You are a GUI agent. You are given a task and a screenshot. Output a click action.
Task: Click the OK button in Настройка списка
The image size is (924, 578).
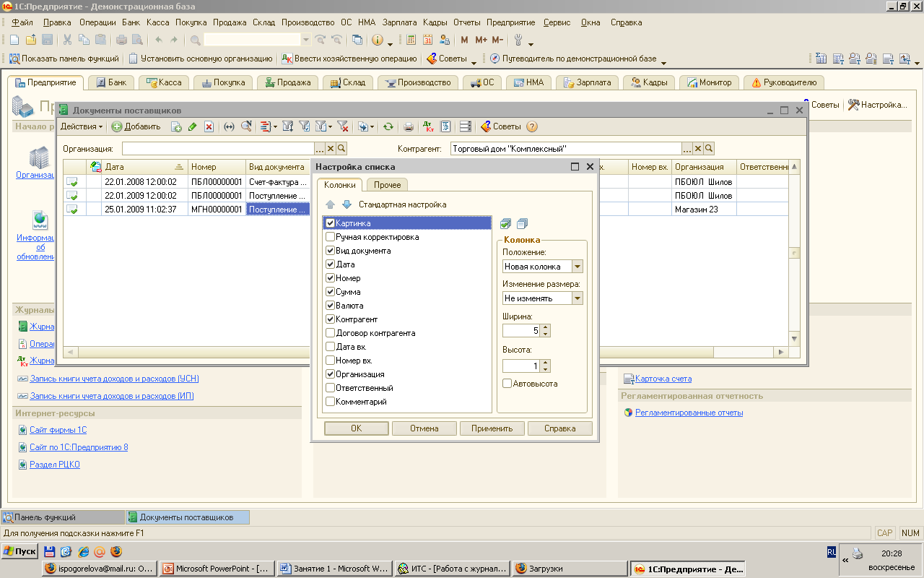357,428
